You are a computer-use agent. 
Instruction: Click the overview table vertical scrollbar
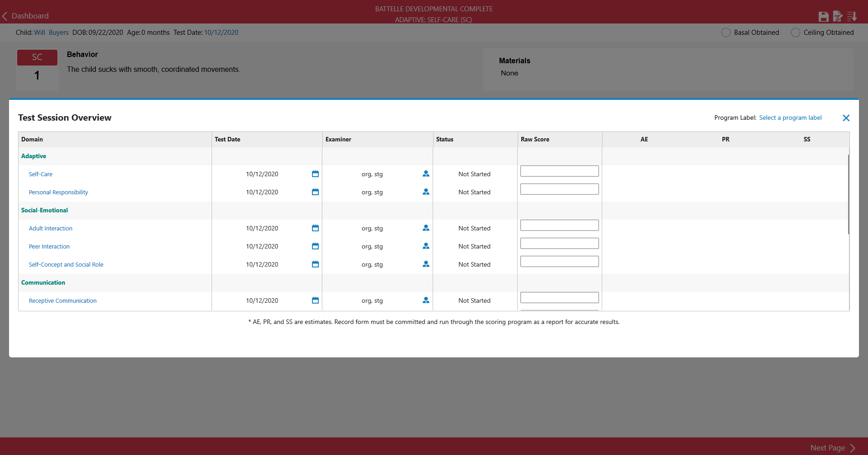point(849,194)
